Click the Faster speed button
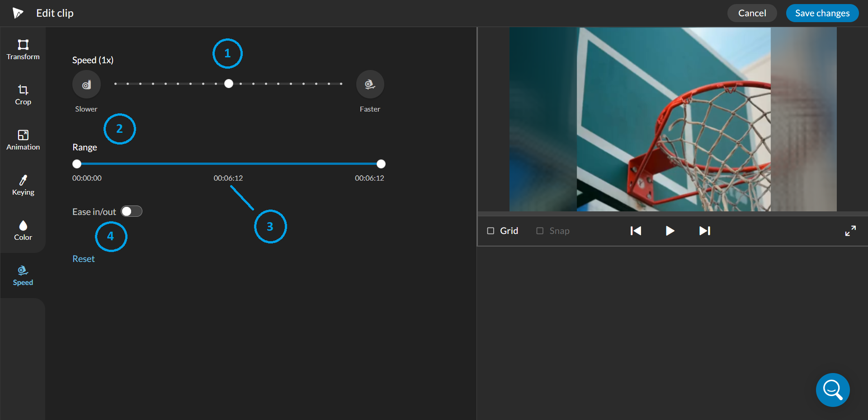 (370, 84)
